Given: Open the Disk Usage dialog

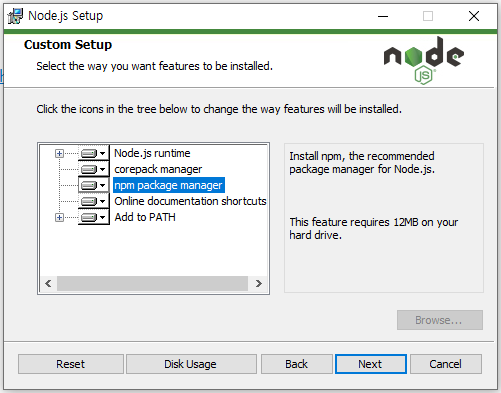Looking at the screenshot, I should 191,364.
